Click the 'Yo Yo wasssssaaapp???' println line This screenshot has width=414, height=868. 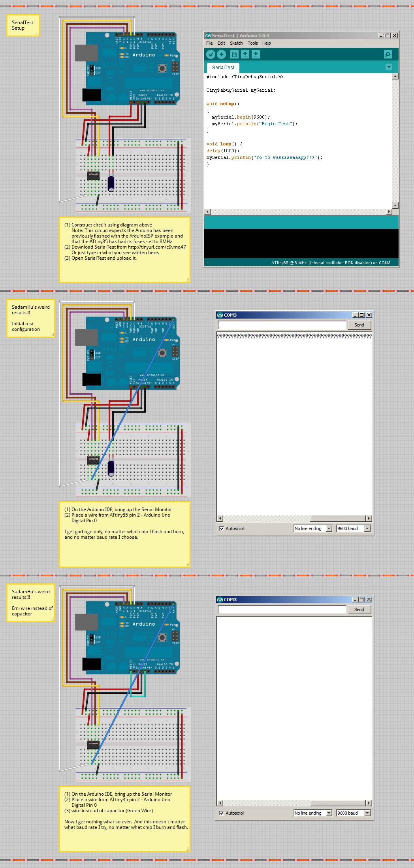coord(264,158)
